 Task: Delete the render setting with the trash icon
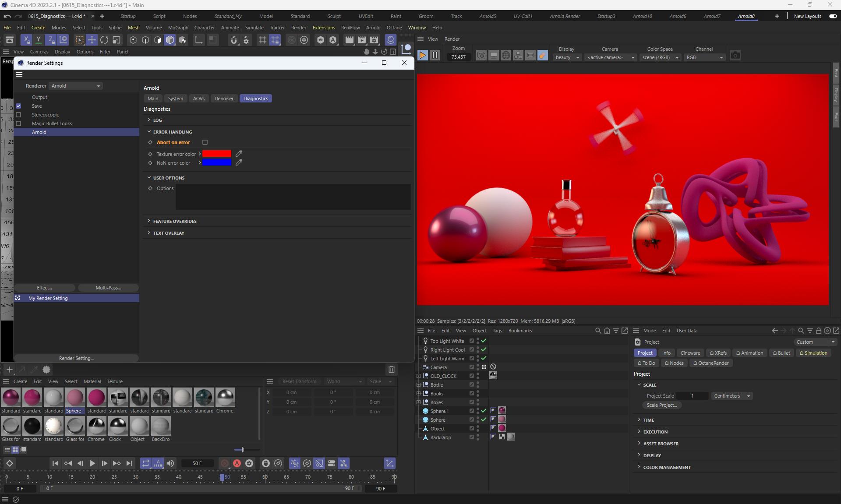pyautogui.click(x=392, y=370)
